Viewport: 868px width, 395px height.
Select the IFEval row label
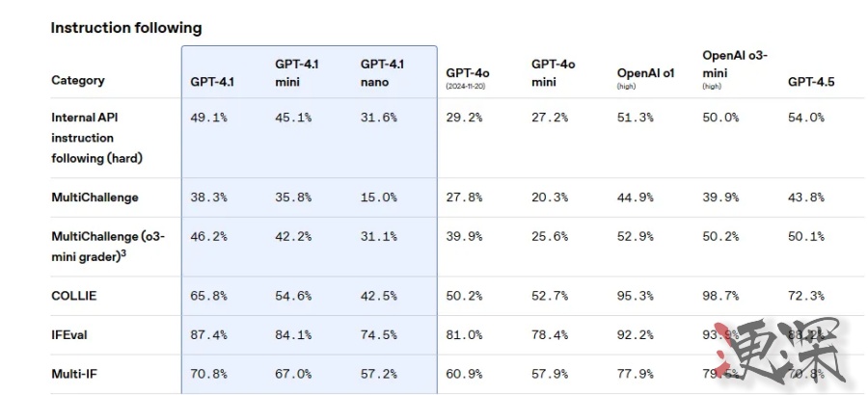click(69, 334)
